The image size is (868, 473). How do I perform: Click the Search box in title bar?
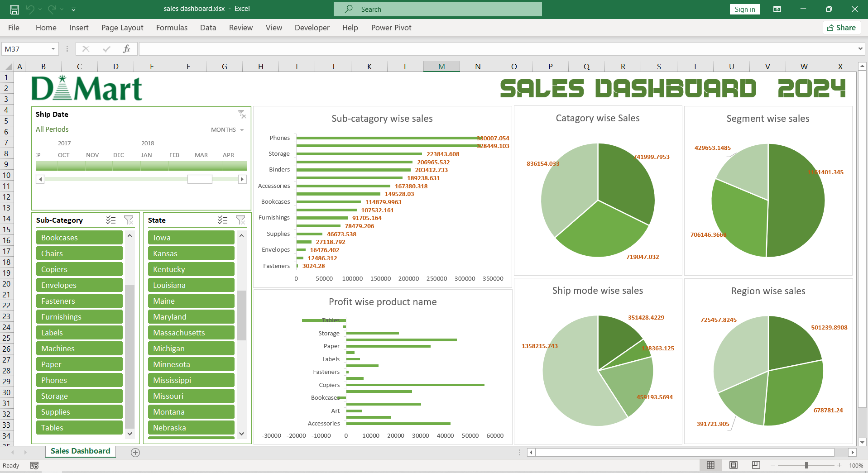click(438, 9)
